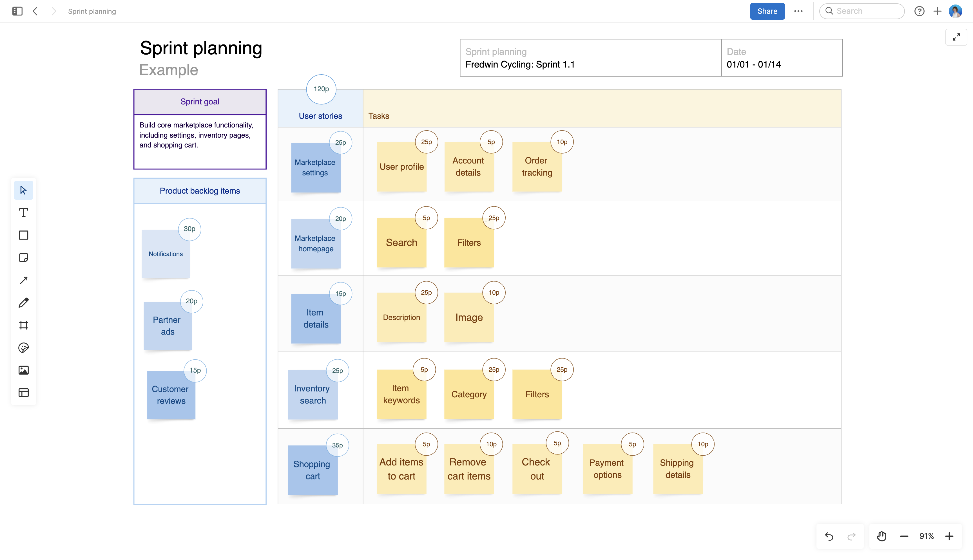Screen dimensions: 973x560
Task: Navigate back using the breadcrumb arrow
Action: pyautogui.click(x=35, y=11)
